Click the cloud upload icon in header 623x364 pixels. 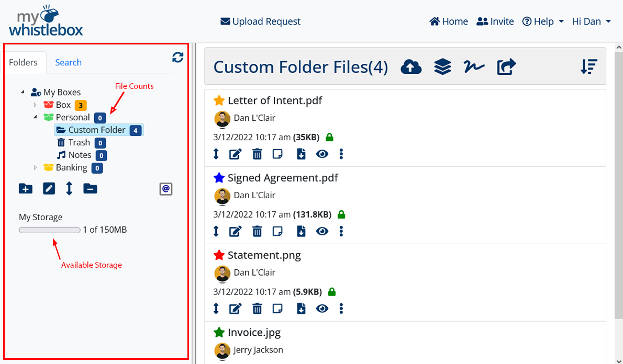click(x=411, y=67)
